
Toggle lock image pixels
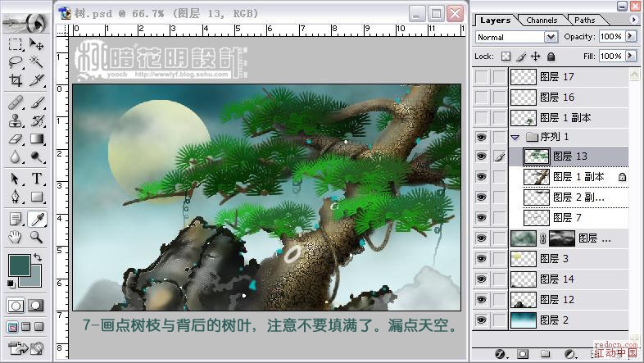point(521,57)
